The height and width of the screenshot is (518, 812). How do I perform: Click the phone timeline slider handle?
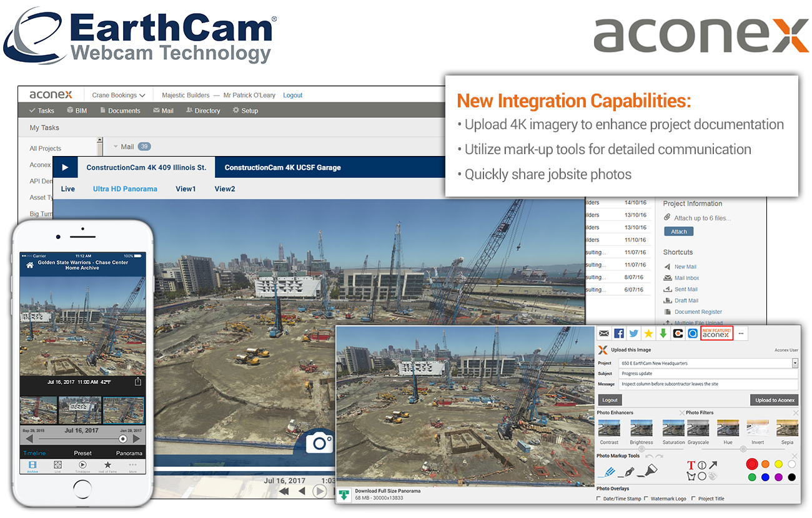(x=123, y=439)
